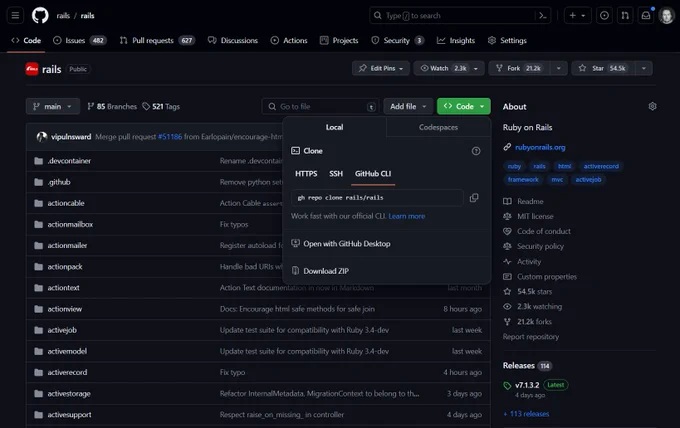Open the command palette icon in search bar

click(543, 16)
